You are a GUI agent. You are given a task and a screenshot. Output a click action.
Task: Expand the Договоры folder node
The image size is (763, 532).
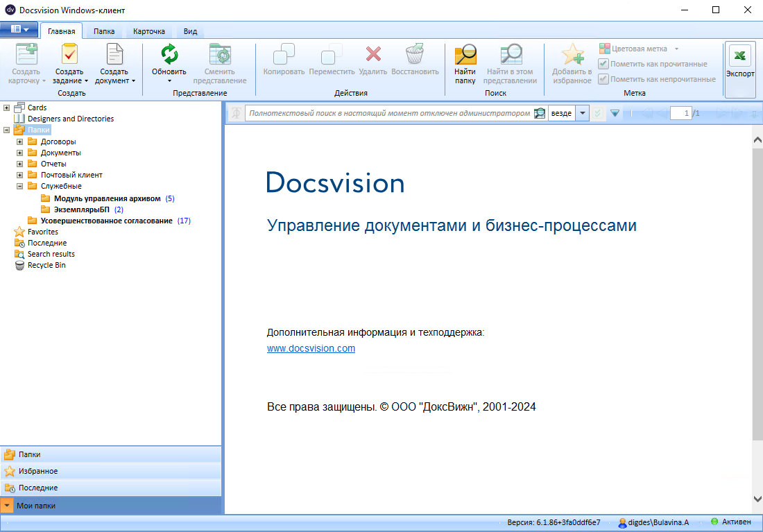(20, 141)
